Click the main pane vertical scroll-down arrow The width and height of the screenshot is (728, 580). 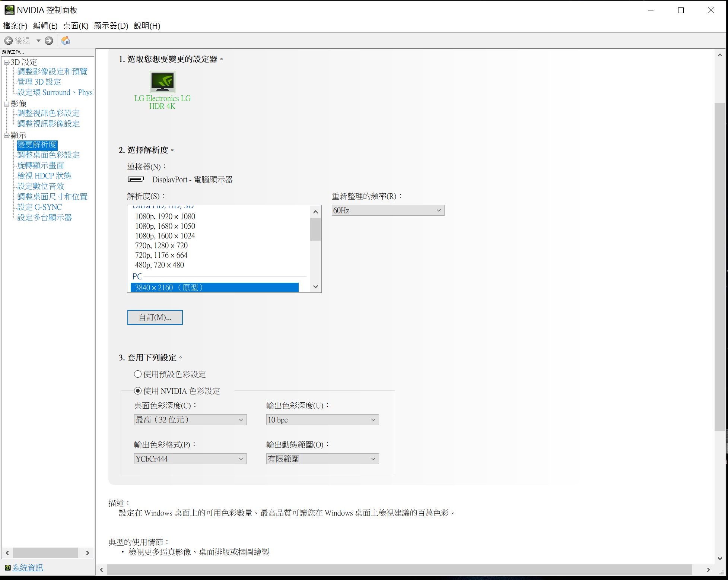pos(720,558)
